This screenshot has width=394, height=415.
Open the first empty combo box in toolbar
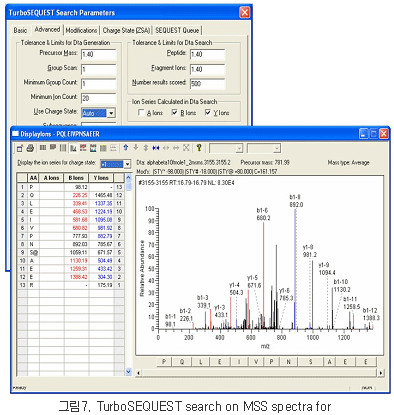click(x=226, y=148)
